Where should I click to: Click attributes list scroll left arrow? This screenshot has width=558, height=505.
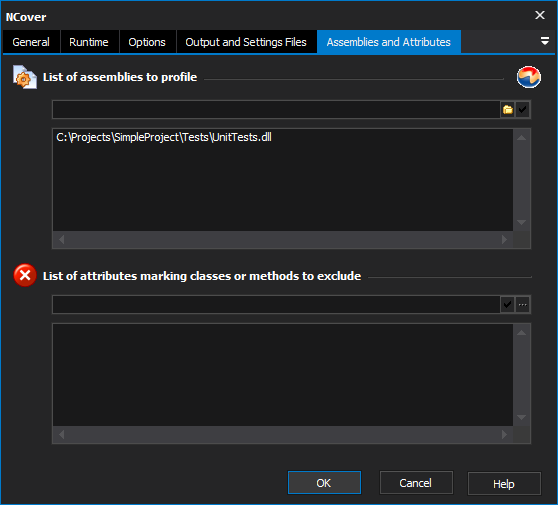(x=62, y=435)
